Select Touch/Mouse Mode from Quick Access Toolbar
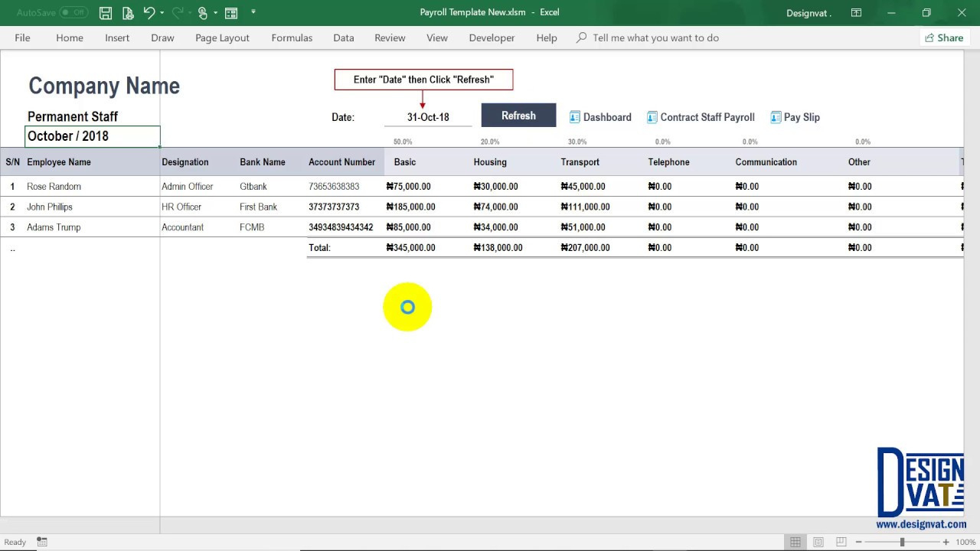The height and width of the screenshot is (551, 980). coord(204,12)
